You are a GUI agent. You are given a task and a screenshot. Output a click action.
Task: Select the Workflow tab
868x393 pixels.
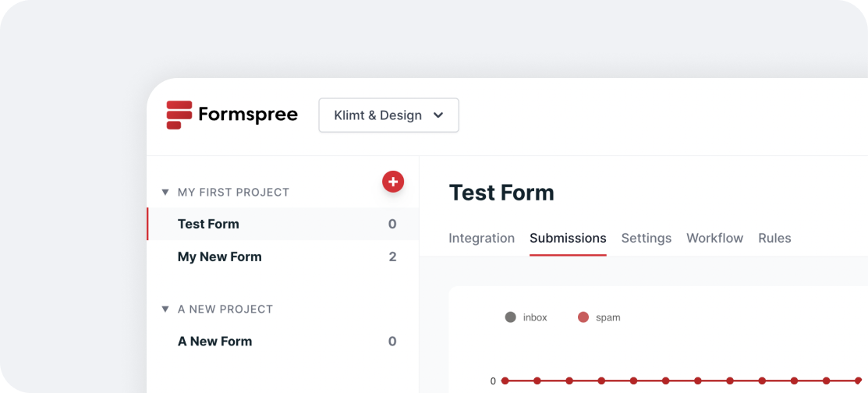714,239
